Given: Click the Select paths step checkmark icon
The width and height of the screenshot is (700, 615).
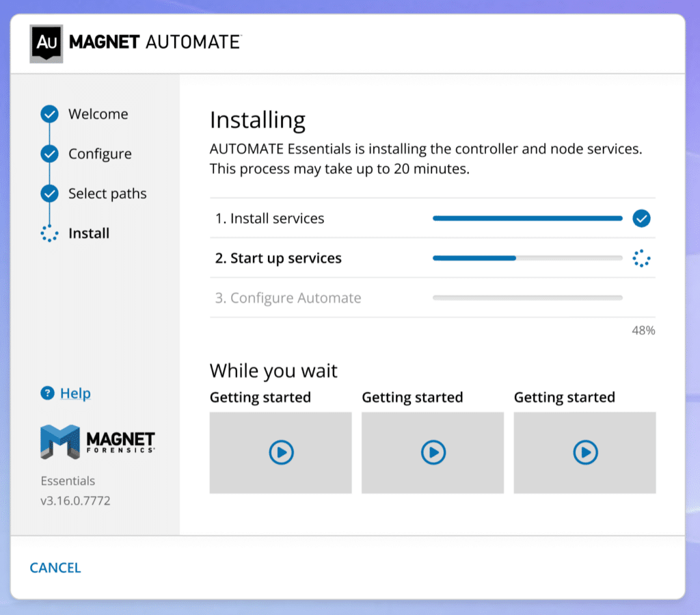Looking at the screenshot, I should (x=49, y=194).
